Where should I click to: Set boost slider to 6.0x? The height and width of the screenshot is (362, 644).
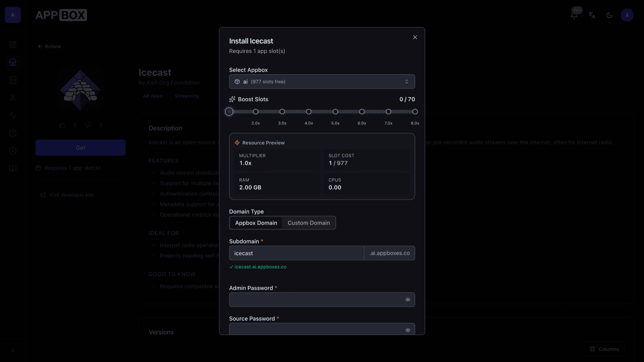[x=362, y=112]
